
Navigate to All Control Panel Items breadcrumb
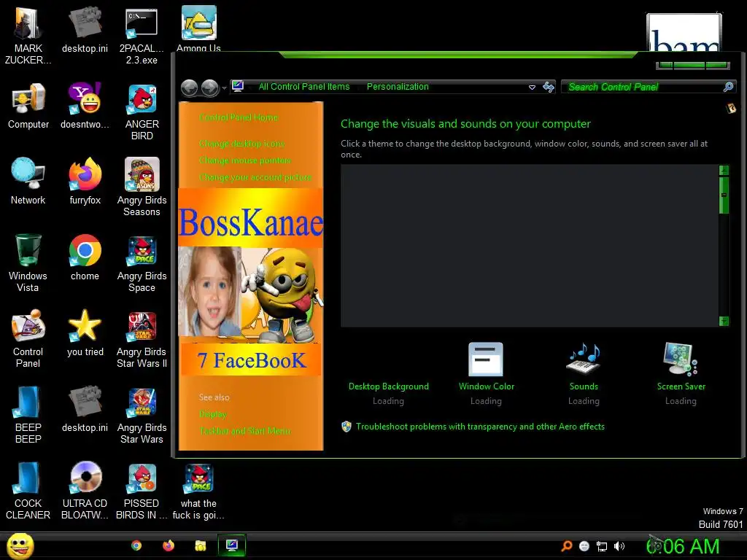point(304,87)
